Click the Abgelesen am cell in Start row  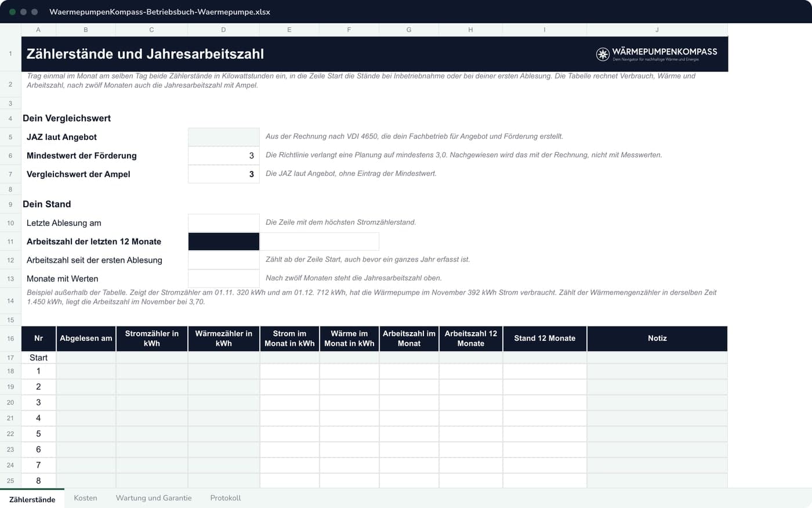coord(86,358)
